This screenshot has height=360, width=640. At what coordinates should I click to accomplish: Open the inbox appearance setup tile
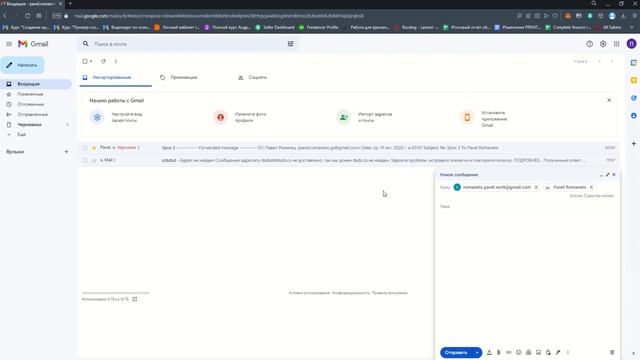pos(116,117)
